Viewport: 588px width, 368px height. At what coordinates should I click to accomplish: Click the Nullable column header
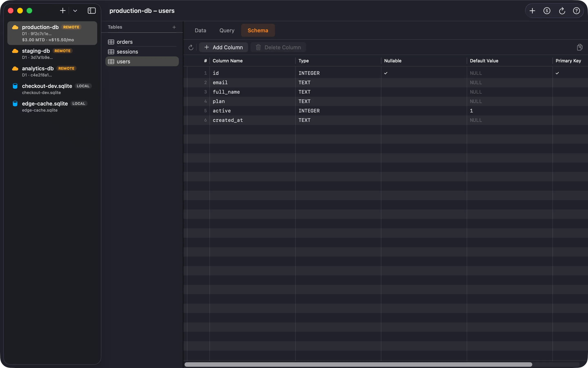(424, 61)
